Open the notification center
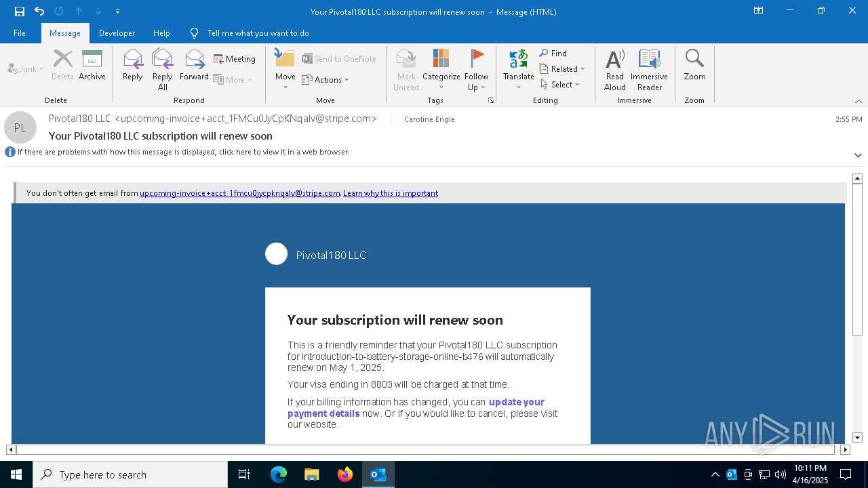Screen dimensions: 868x488 846,474
